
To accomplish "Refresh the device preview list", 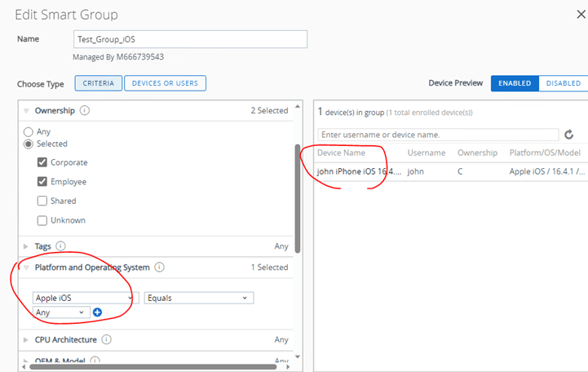I will click(569, 135).
